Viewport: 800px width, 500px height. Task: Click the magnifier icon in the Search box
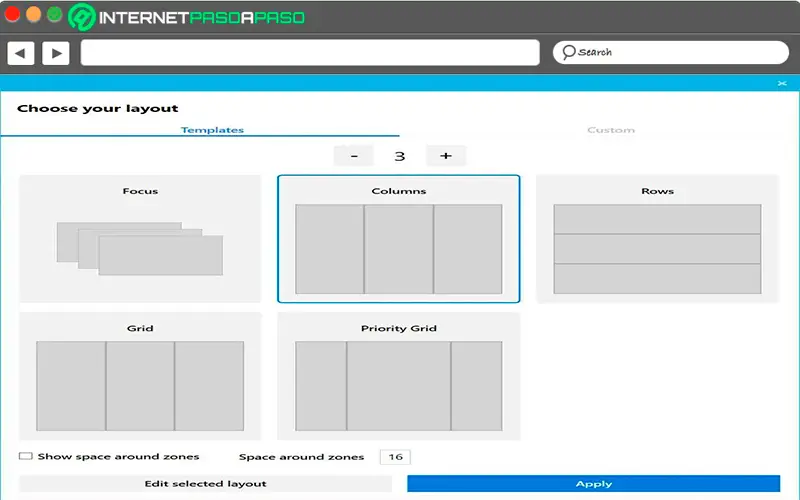[x=568, y=52]
